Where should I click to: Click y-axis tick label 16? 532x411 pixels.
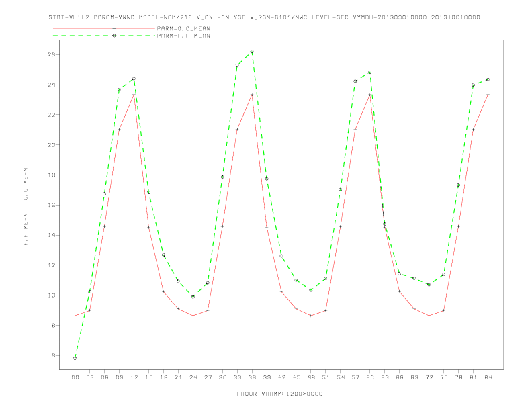pos(52,205)
